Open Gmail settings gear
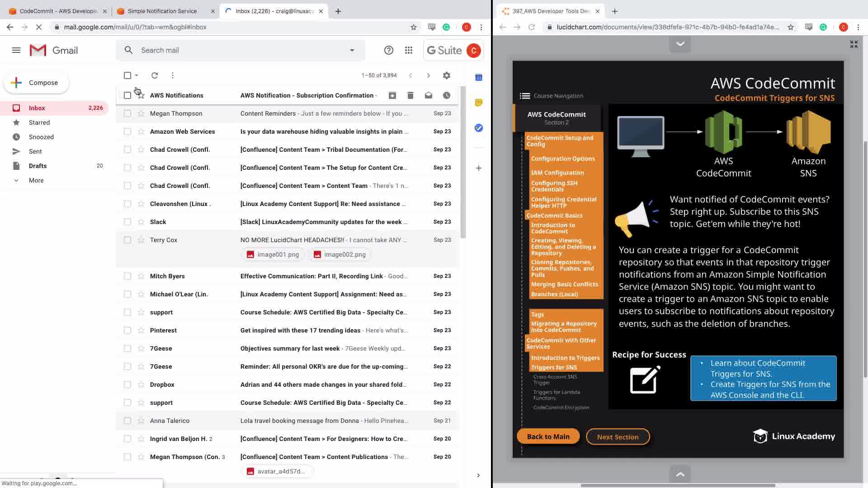 point(446,75)
